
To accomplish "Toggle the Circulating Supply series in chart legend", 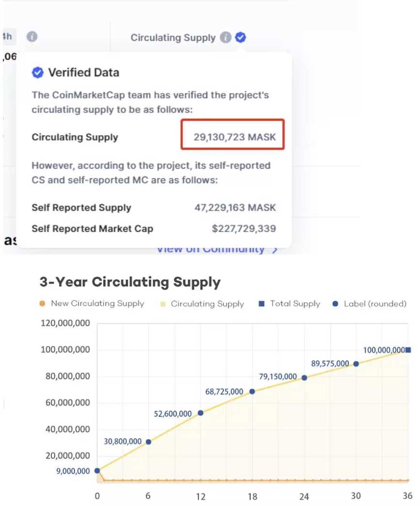I will coord(202,304).
